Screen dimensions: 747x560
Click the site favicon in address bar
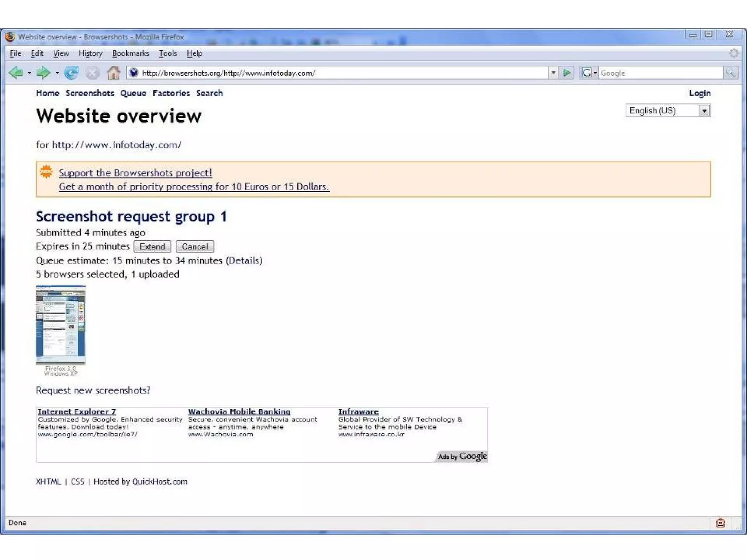[134, 73]
